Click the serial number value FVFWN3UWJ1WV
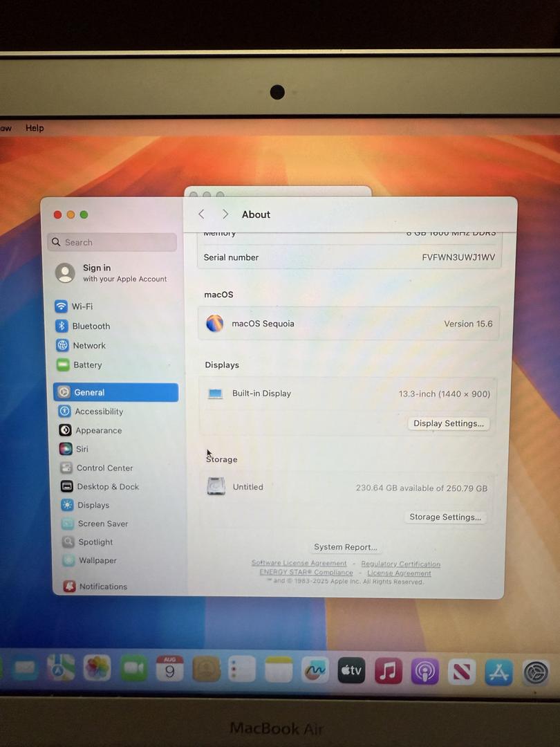This screenshot has width=560, height=747. tap(458, 257)
